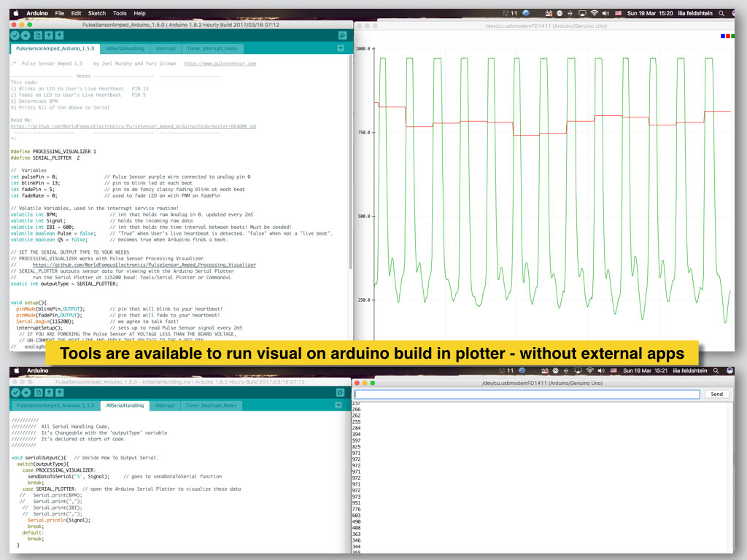Click volume icon in the 15:21 menu bar

[601, 370]
